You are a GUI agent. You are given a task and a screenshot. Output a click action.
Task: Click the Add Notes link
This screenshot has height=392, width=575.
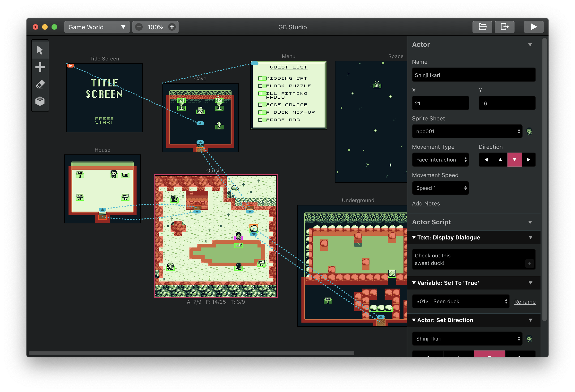pos(426,204)
